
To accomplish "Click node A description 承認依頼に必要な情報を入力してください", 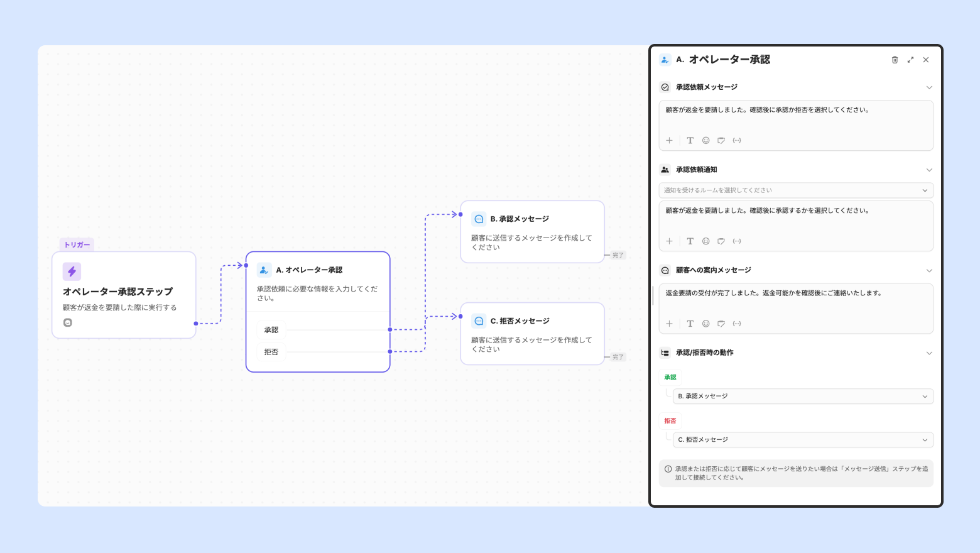I will click(x=317, y=293).
